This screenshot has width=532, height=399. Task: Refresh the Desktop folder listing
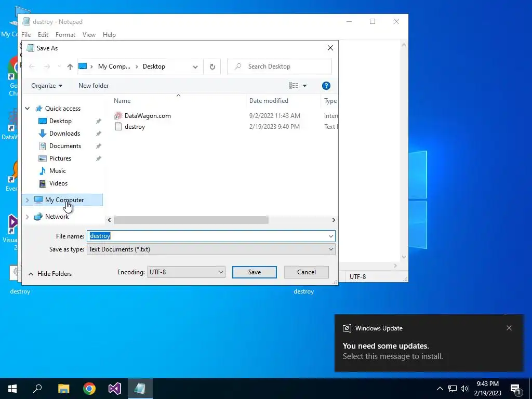[212, 66]
